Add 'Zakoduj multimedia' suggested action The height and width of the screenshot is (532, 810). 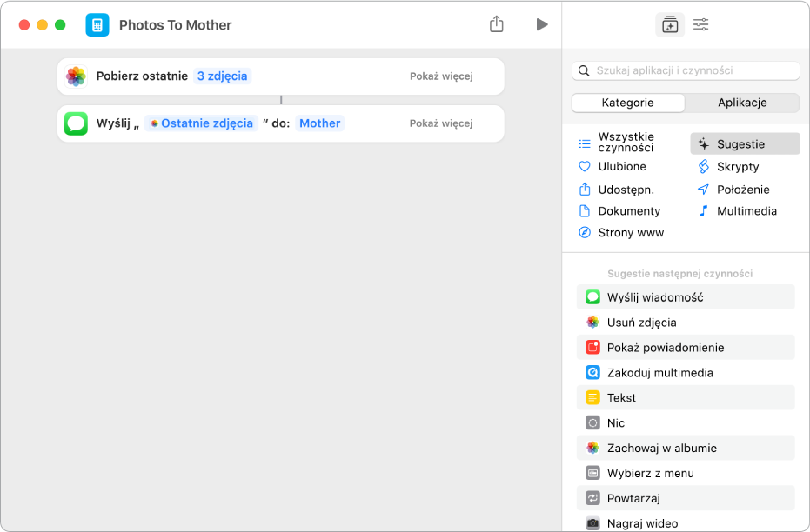tap(686, 373)
